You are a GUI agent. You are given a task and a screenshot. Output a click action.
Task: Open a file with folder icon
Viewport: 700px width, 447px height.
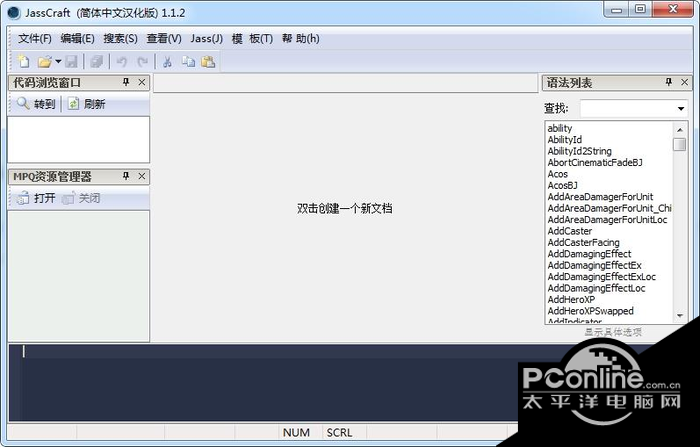[45, 61]
